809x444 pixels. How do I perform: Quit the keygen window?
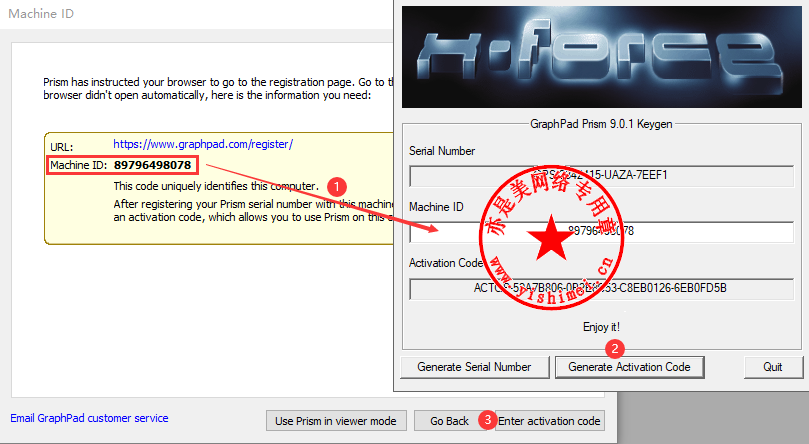[x=773, y=367]
